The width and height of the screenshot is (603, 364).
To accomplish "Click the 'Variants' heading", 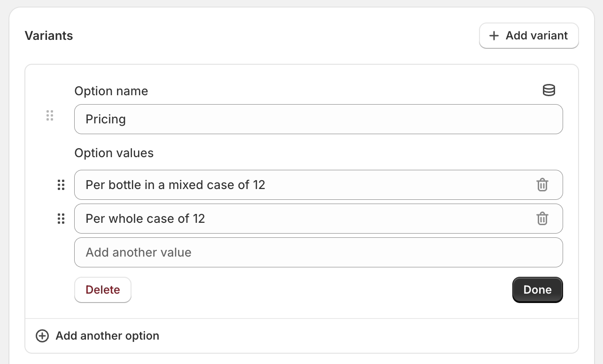I will pos(49,36).
